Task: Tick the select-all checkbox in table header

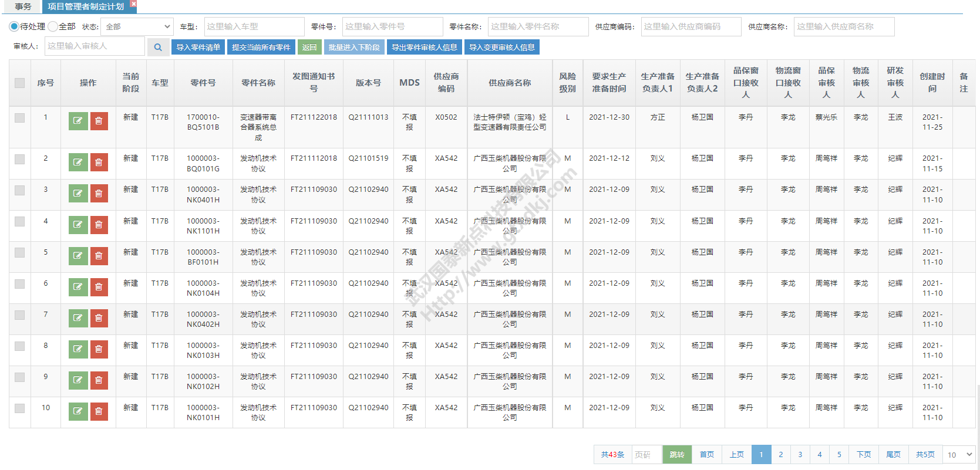Action: click(x=20, y=83)
